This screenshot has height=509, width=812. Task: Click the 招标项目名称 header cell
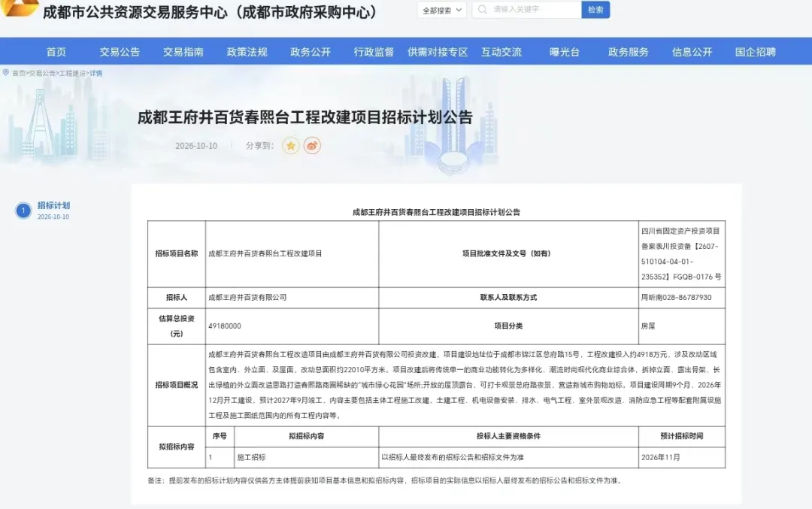point(177,253)
